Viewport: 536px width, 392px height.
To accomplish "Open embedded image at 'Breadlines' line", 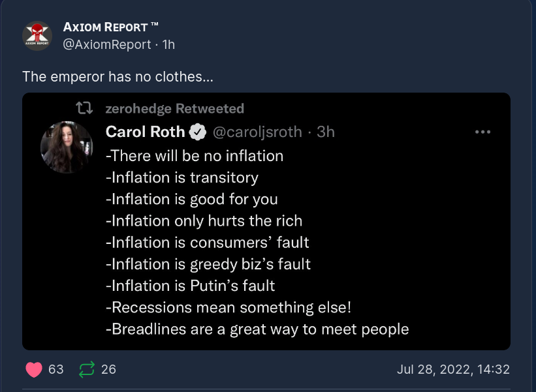I will pos(257,329).
